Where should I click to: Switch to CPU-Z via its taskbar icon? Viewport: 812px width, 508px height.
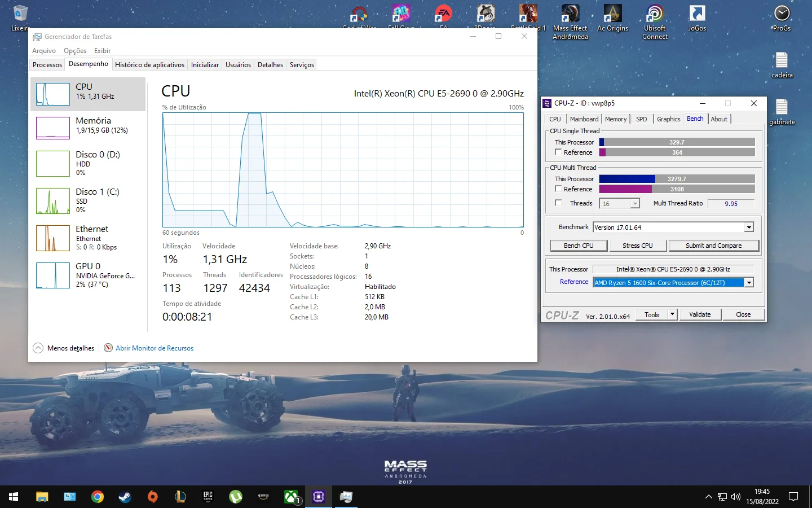319,497
